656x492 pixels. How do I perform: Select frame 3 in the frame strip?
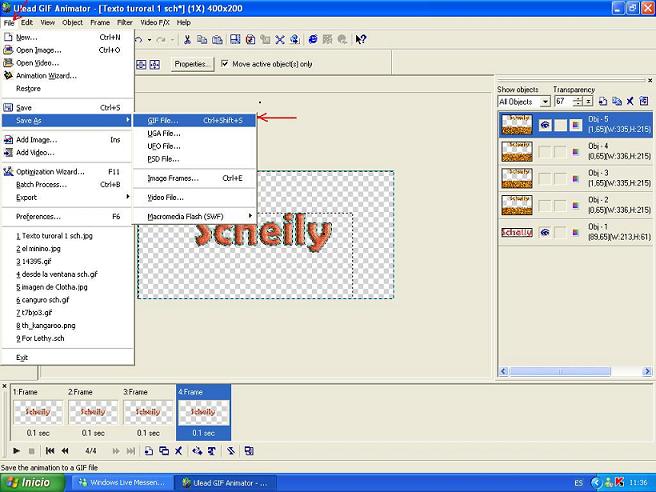pyautogui.click(x=148, y=412)
